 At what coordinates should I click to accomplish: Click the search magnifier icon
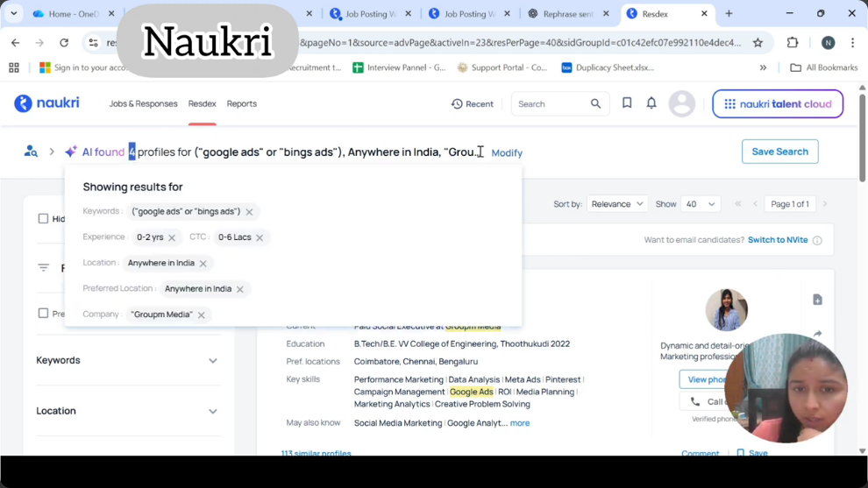coord(596,104)
